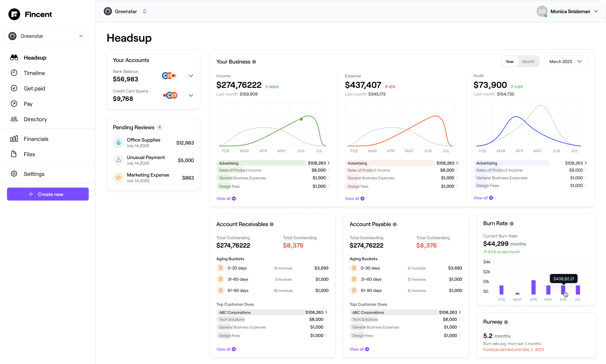Image resolution: width=606 pixels, height=364 pixels.
Task: Click the 0-30 days invoice icon in Receivables
Action: tap(221, 268)
